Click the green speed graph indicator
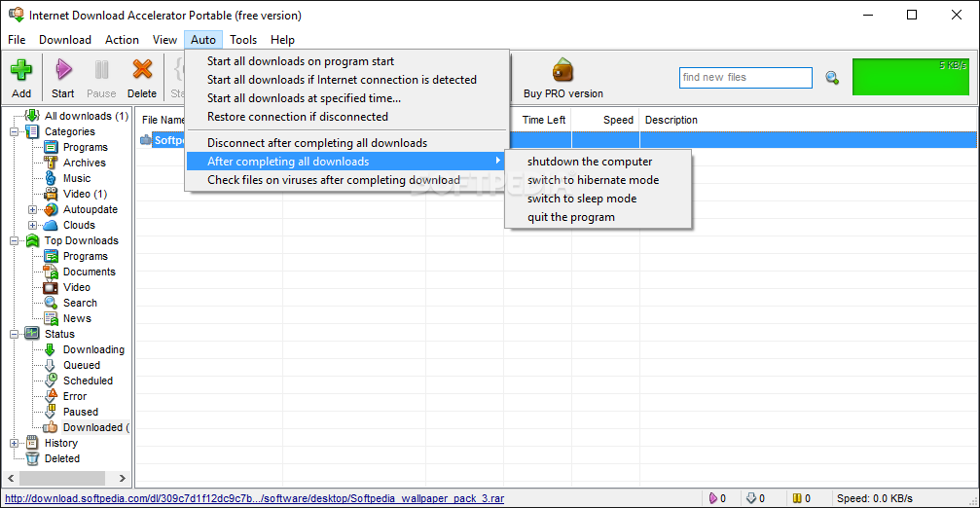Screen dimensions: 980x508 point(911,77)
